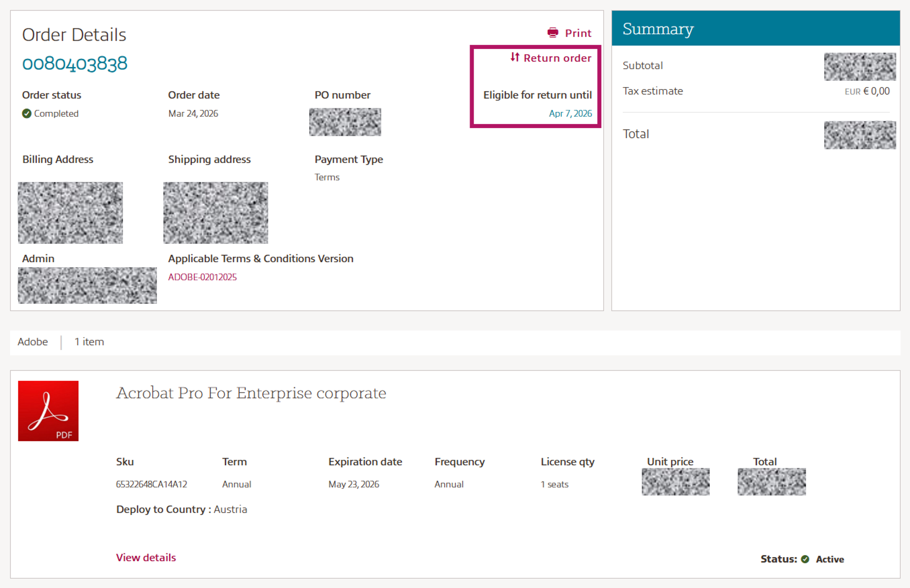Click the Billing Address thumbnail
Image resolution: width=910 pixels, height=588 pixels.
coord(70,212)
